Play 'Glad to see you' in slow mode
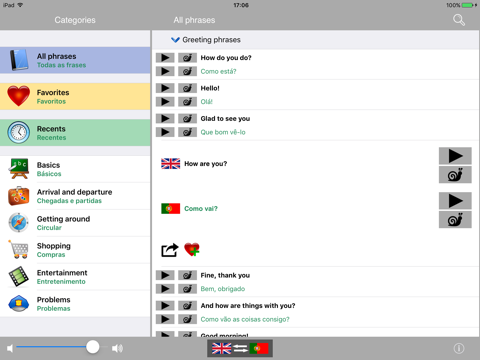This screenshot has width=480, height=360. click(187, 119)
